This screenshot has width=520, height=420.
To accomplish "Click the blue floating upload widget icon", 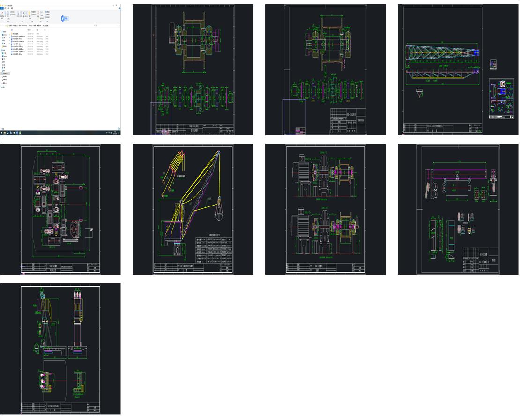I will pyautogui.click(x=65, y=18).
